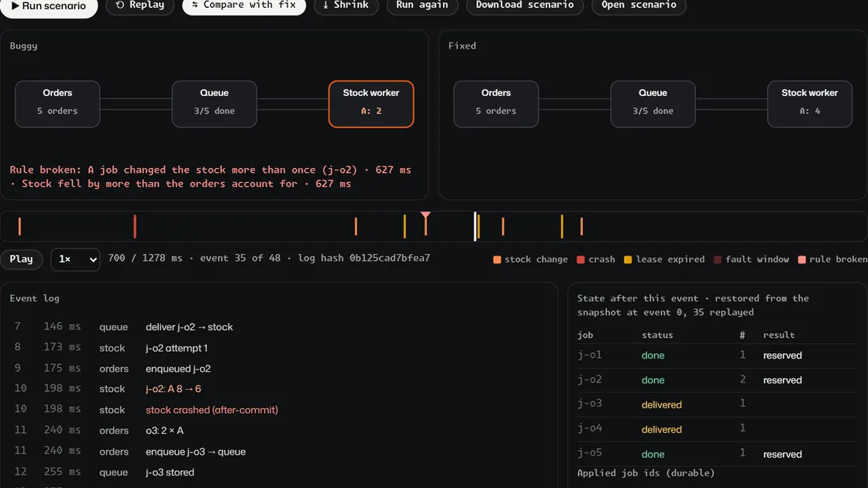This screenshot has width=868, height=488.
Task: Select event 'j-o3 stored'
Action: coord(279,472)
